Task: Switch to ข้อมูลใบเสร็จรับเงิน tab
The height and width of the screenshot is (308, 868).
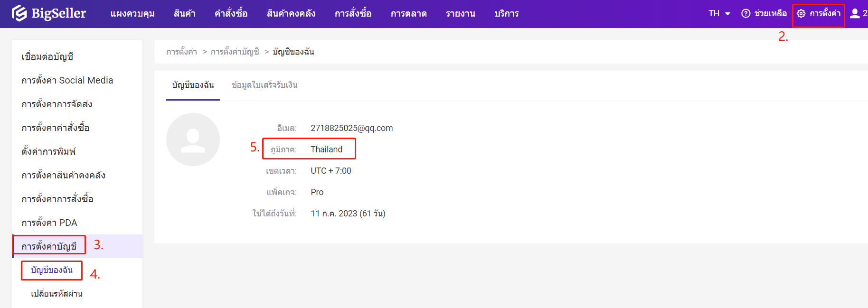Action: 264,85
